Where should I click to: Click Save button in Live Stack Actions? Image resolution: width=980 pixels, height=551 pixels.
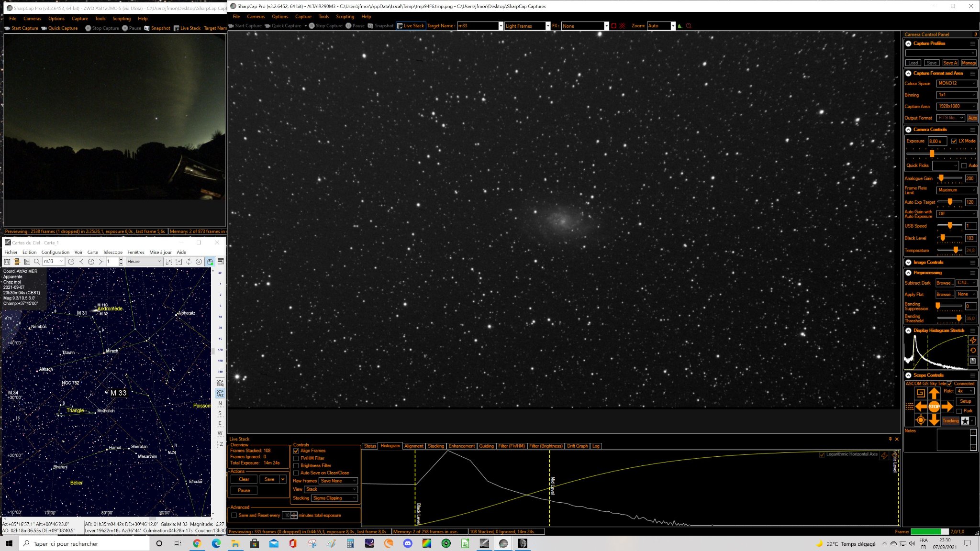pyautogui.click(x=269, y=479)
